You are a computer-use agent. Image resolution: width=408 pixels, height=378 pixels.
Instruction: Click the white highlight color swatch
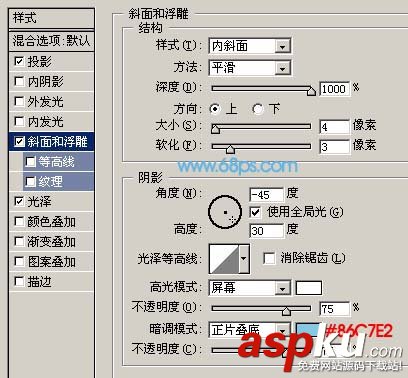309,288
